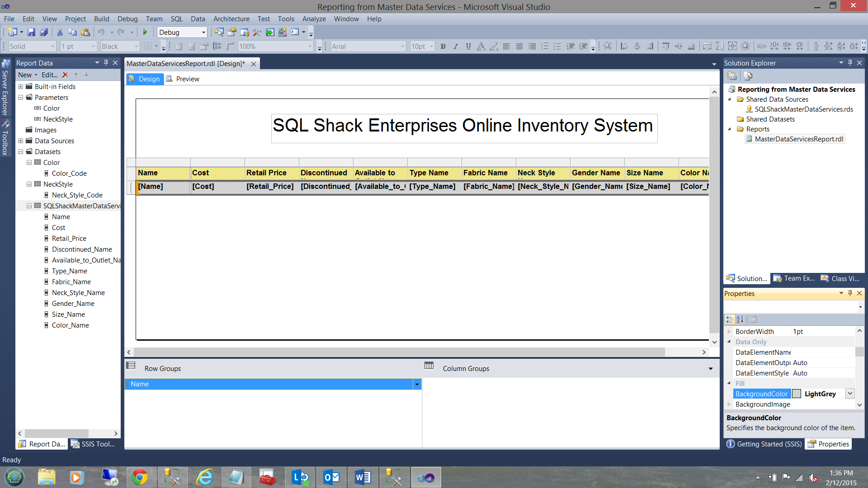The height and width of the screenshot is (488, 868).
Task: Open the Debug configuration dropdown
Action: [x=203, y=33]
